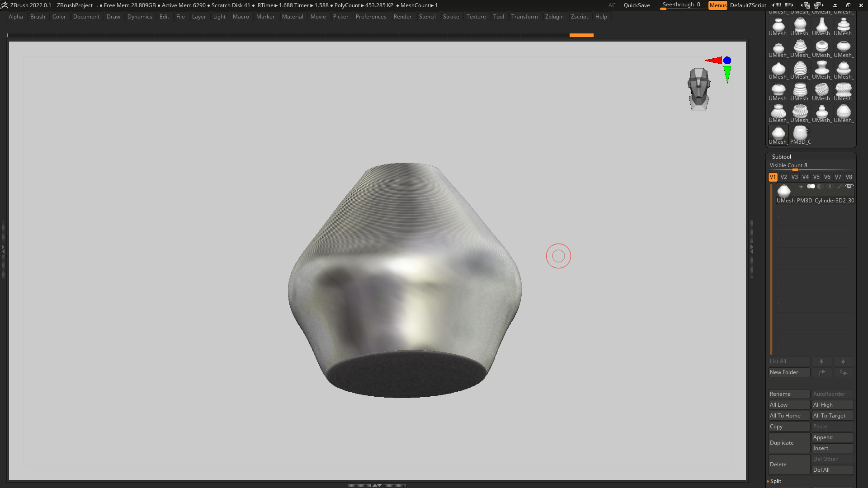The image size is (868, 488).
Task: Collapse the Subtool sub-palette header
Action: click(x=781, y=157)
